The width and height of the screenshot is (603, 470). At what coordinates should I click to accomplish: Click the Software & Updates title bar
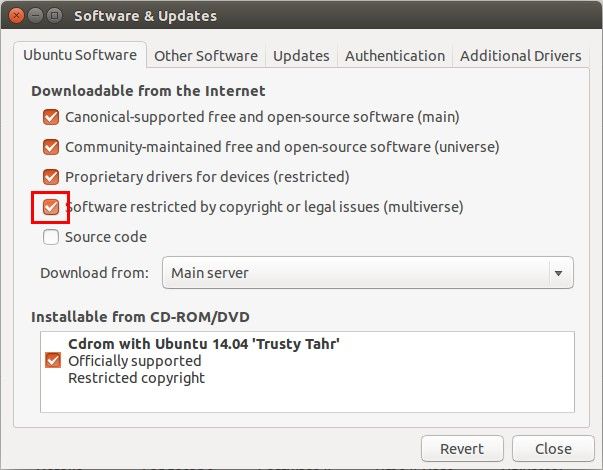[300, 16]
